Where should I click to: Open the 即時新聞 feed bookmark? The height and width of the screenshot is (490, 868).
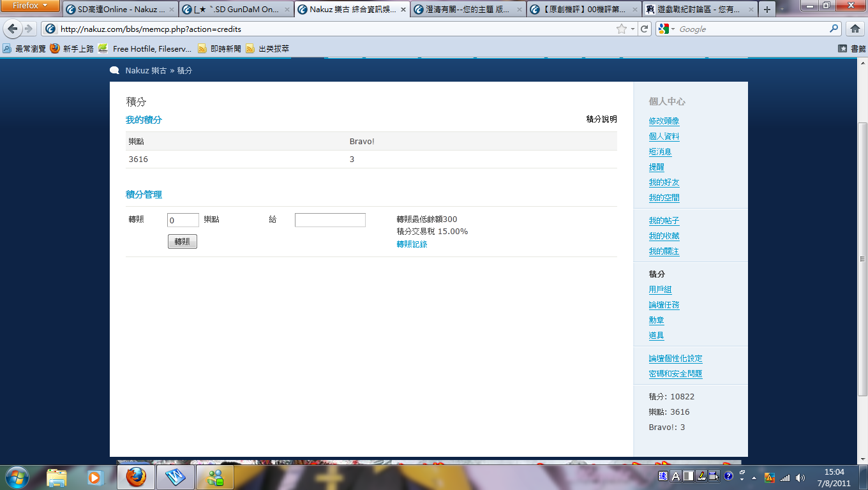(x=220, y=48)
